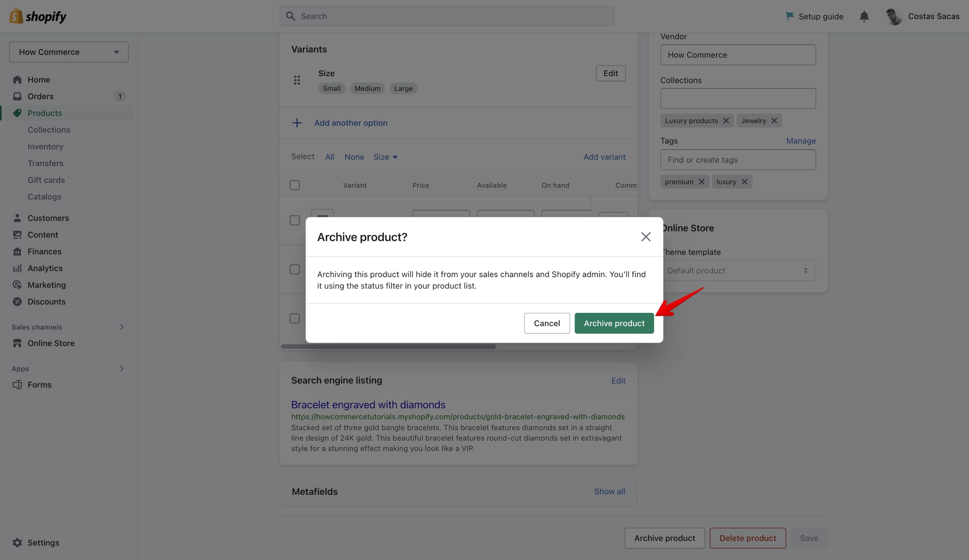
Task: Focus the Vendor field
Action: coord(738,54)
